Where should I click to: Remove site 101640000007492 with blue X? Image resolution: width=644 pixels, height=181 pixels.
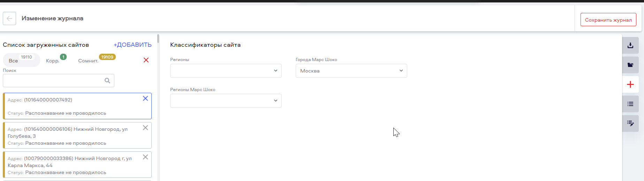pyautogui.click(x=145, y=98)
